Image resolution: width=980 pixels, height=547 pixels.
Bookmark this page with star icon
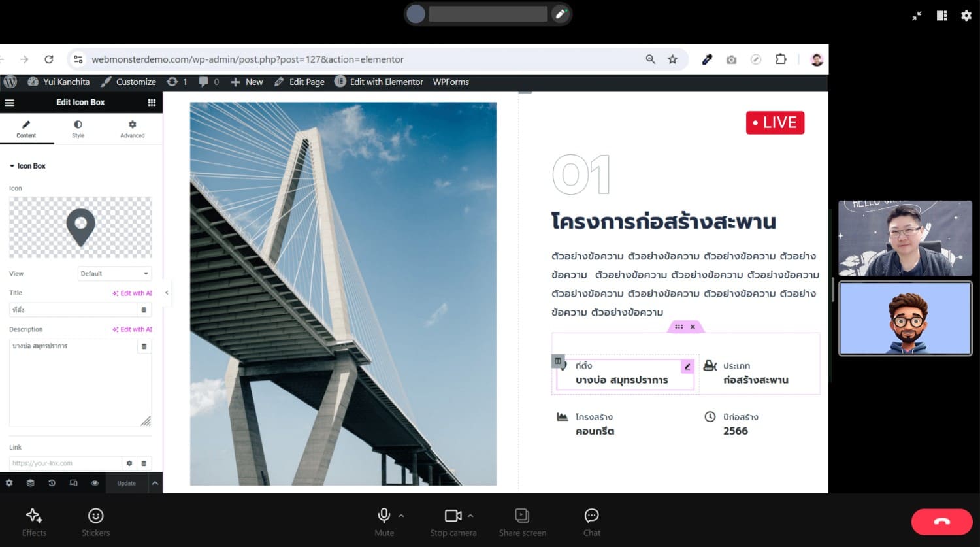click(x=672, y=59)
